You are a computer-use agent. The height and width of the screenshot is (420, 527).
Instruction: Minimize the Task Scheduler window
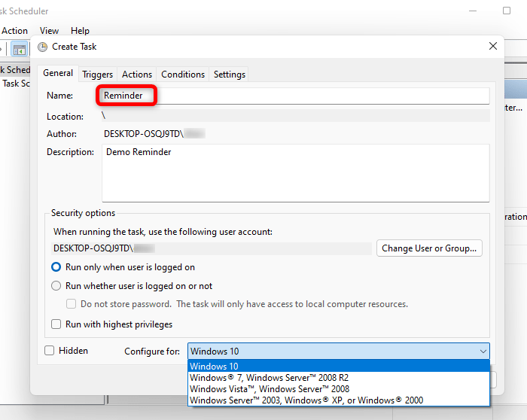click(473, 11)
